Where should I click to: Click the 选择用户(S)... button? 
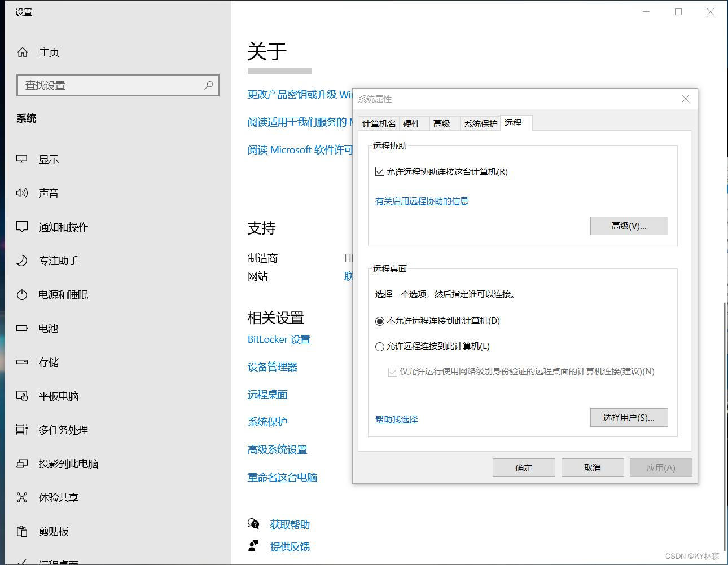[629, 417]
